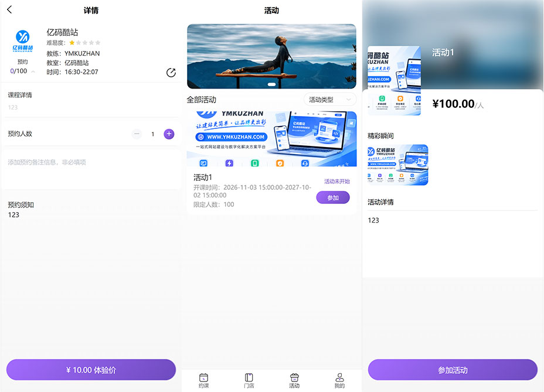The image size is (544, 392).
Task: Select the carousel indicator dot on the banner
Action: tap(271, 84)
